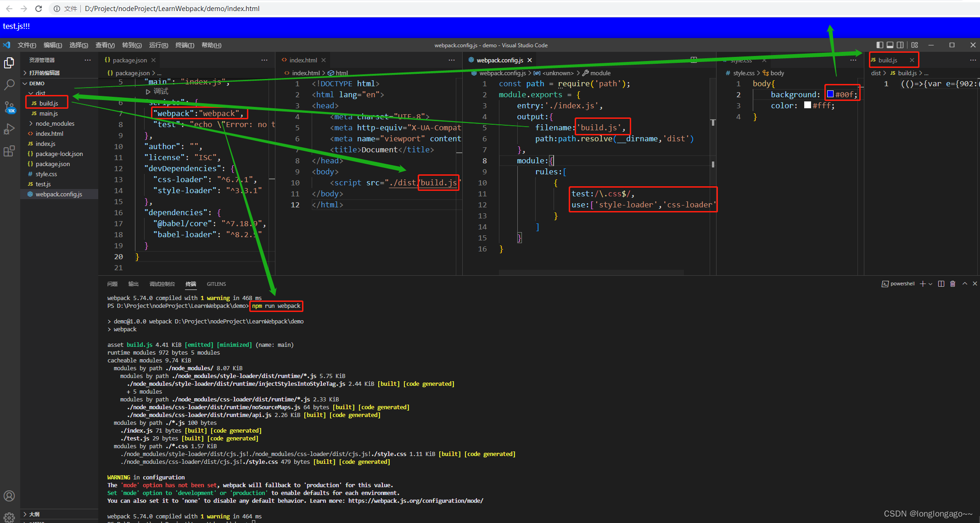Open the 运行(R) menu

(158, 45)
